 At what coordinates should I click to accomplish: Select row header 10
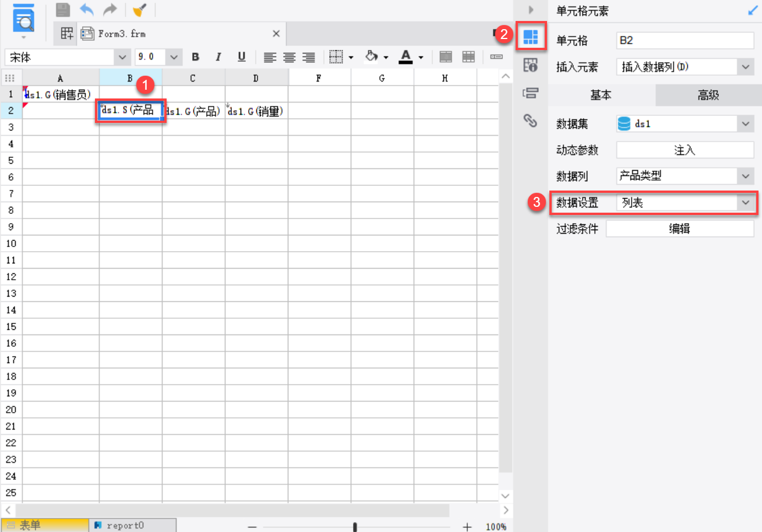[x=11, y=243]
